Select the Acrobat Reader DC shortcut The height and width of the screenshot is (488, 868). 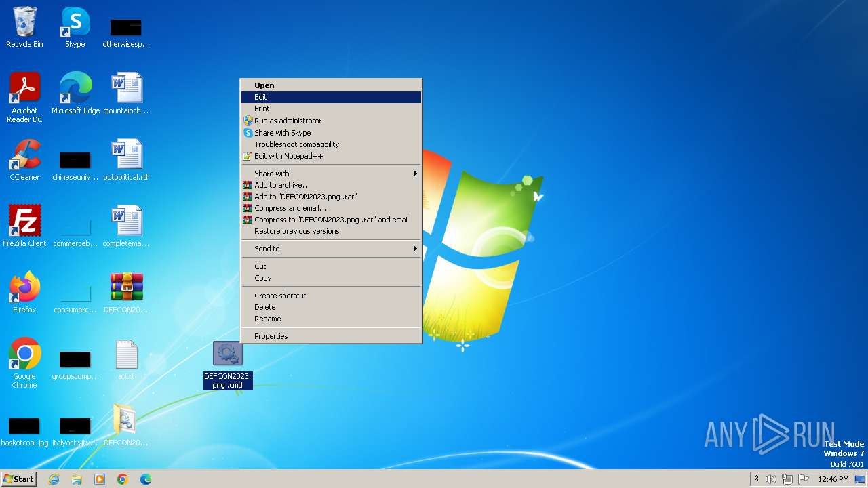24,98
